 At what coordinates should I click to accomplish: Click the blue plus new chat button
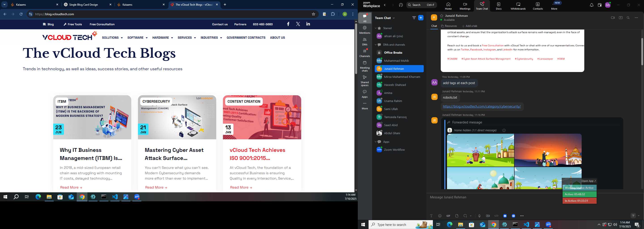point(421,18)
